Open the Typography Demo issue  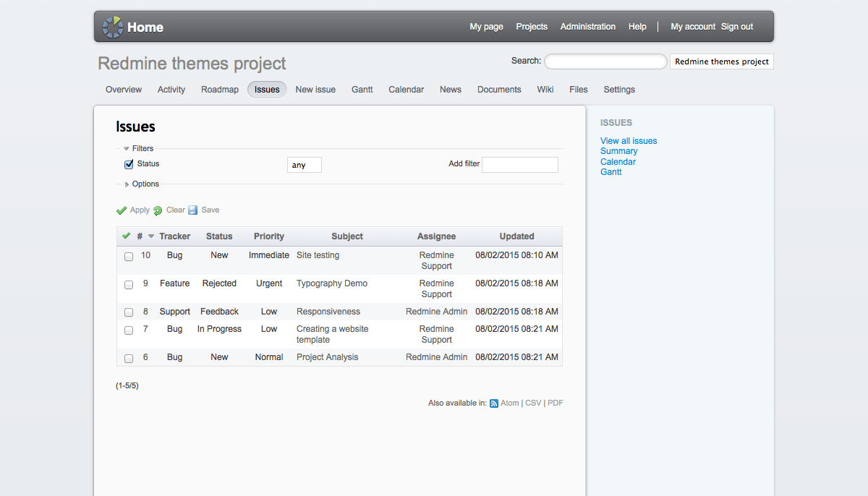[x=332, y=283]
